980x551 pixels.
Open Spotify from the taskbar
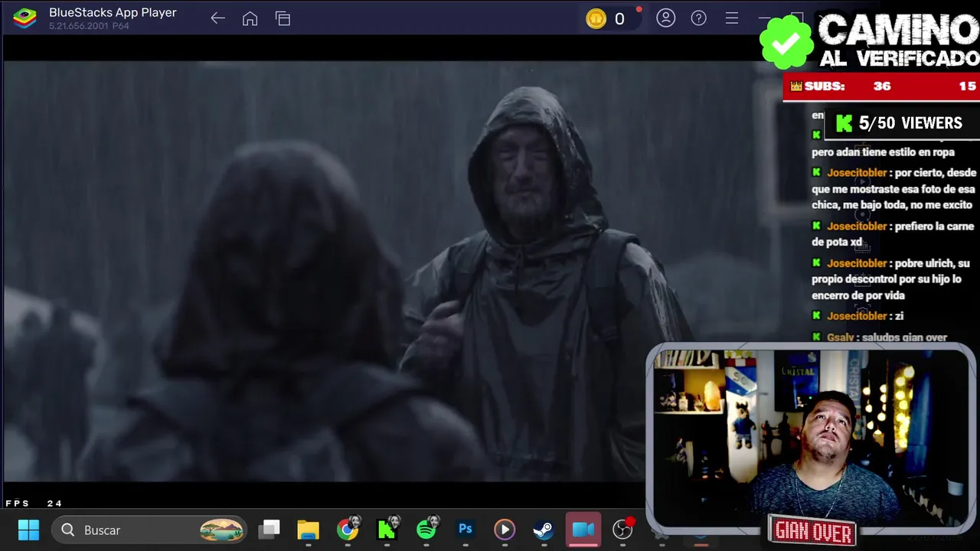point(426,530)
